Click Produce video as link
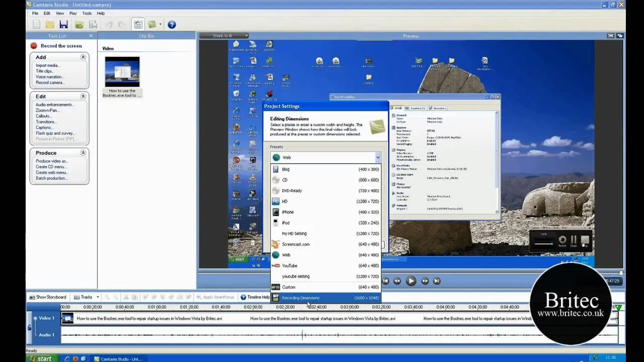The height and width of the screenshot is (362, 644). (52, 161)
